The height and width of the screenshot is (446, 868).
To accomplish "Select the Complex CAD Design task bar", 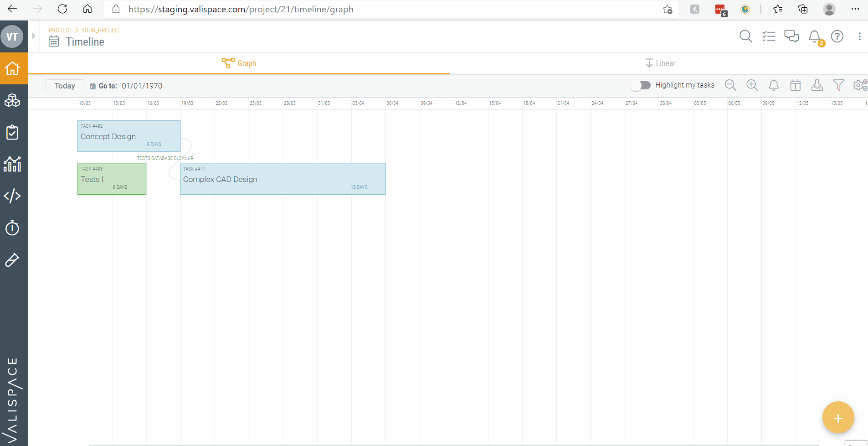I will [x=282, y=179].
